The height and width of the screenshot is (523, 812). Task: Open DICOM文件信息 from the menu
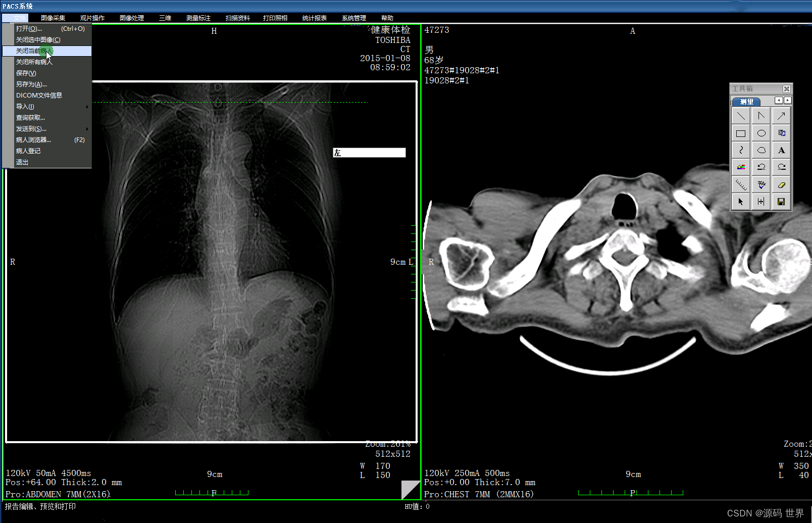(x=47, y=96)
